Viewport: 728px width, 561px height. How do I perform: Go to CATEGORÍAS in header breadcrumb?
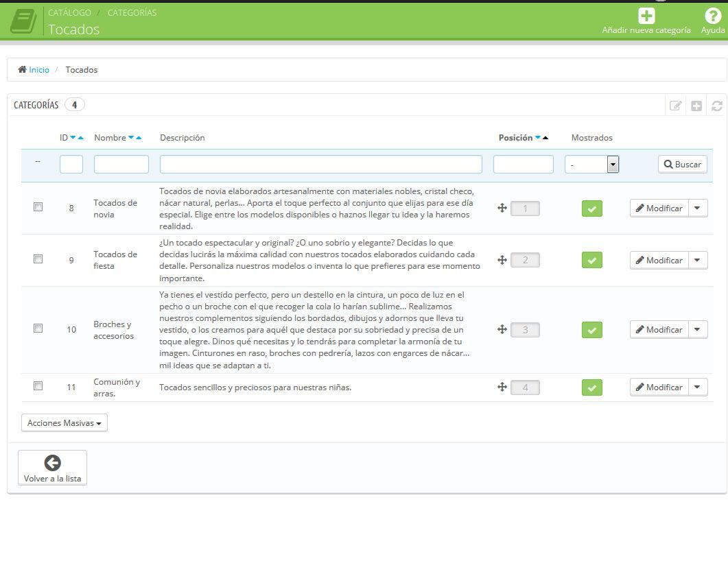132,12
